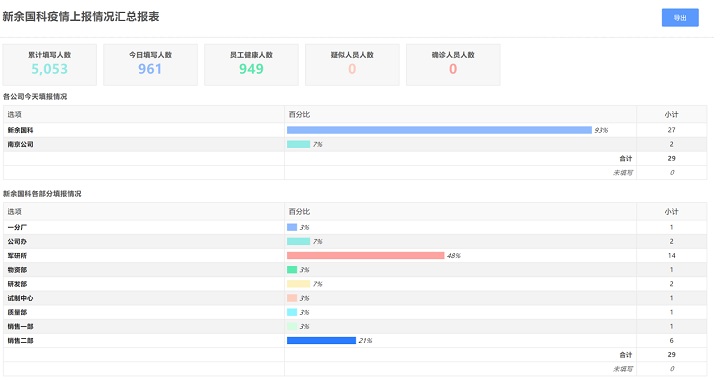Select the 今日填写人数 961 stat card
The image size is (720, 381).
pos(150,65)
